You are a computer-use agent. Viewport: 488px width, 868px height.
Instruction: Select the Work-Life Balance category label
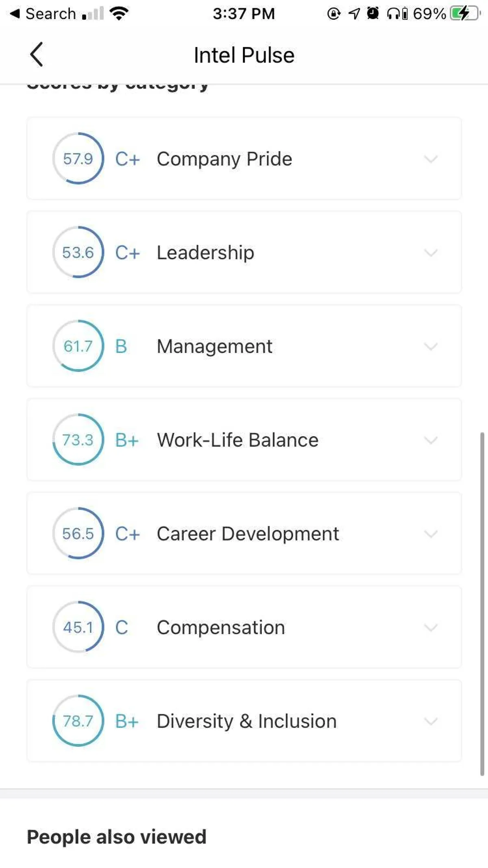click(237, 440)
